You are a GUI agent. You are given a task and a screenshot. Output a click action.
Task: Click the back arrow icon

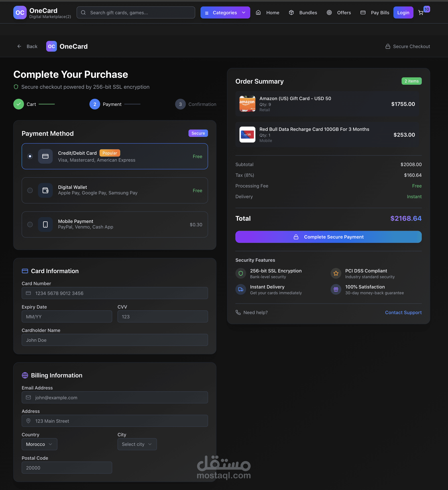click(x=19, y=46)
